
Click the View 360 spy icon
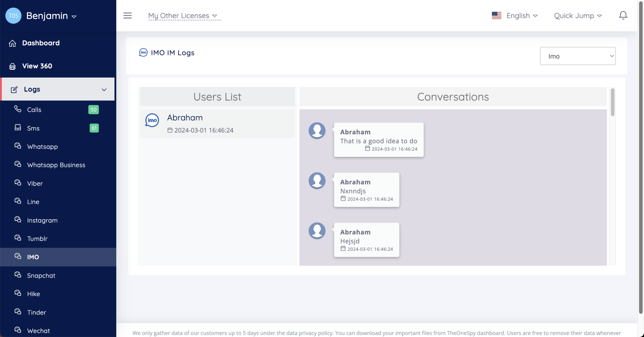[x=12, y=66]
